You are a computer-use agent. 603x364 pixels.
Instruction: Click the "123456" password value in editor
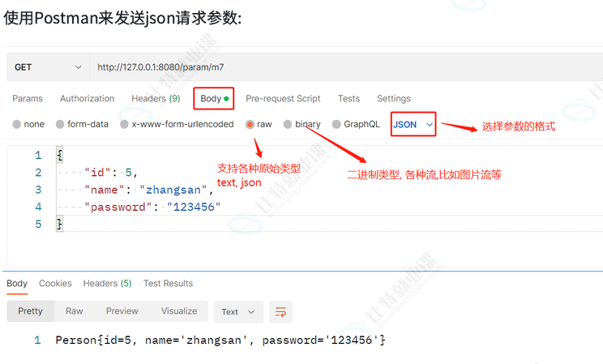click(x=194, y=207)
